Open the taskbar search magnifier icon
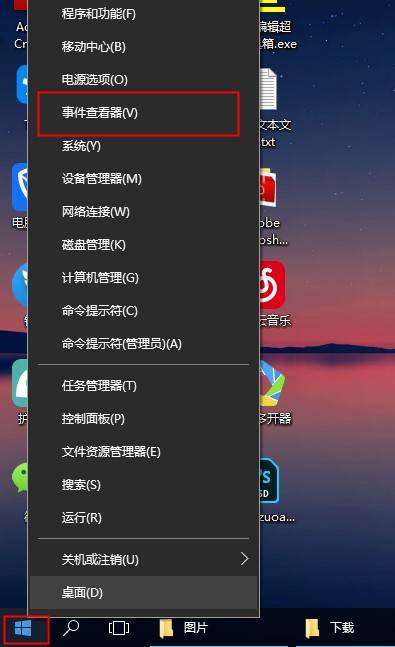 (71, 628)
